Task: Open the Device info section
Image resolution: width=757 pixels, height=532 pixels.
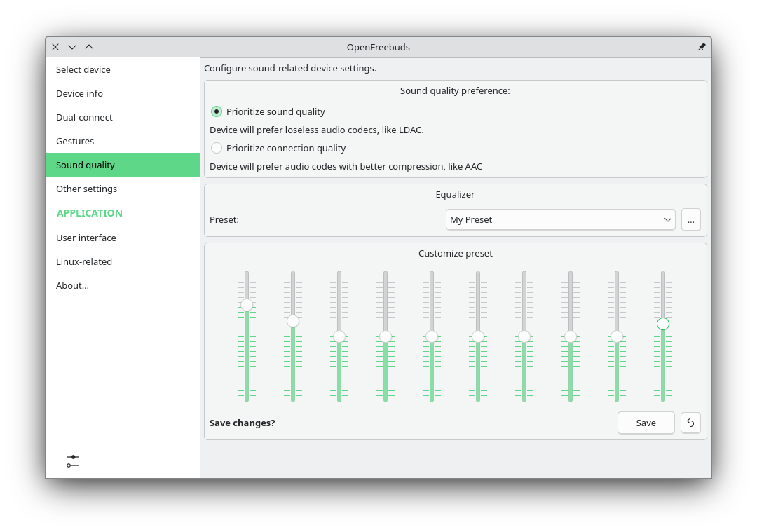Action: click(79, 93)
